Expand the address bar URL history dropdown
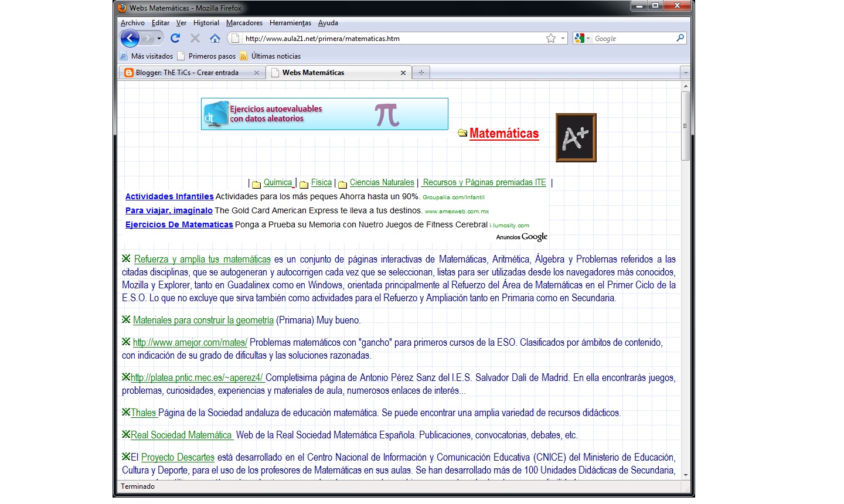The width and height of the screenshot is (844, 504). (x=563, y=39)
